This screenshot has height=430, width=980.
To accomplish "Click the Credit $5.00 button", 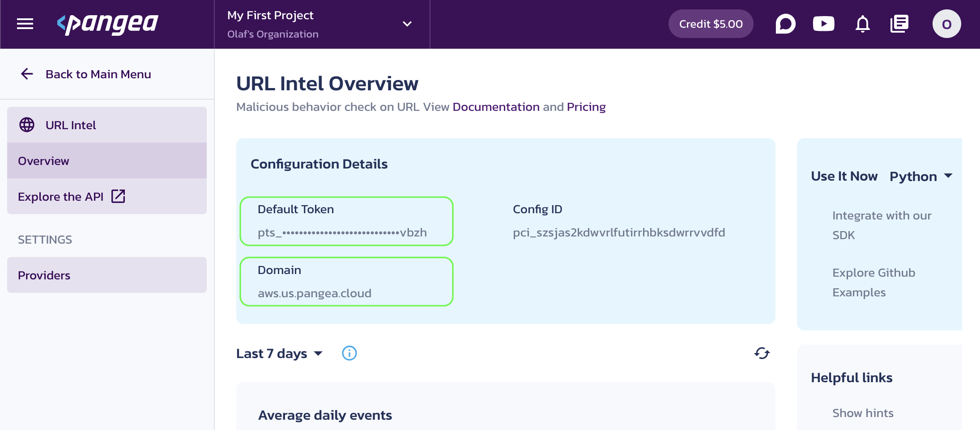I will (x=711, y=24).
